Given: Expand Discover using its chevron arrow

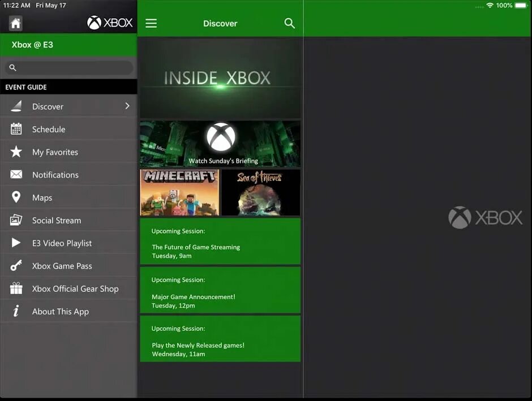Looking at the screenshot, I should coord(127,106).
